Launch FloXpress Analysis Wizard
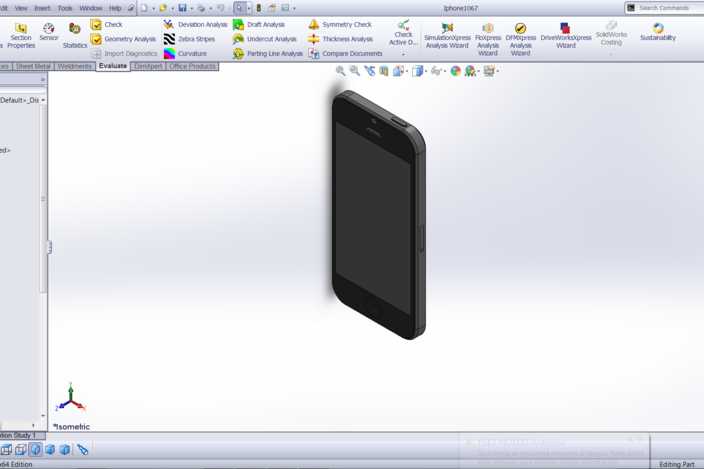The width and height of the screenshot is (704, 469). click(488, 39)
